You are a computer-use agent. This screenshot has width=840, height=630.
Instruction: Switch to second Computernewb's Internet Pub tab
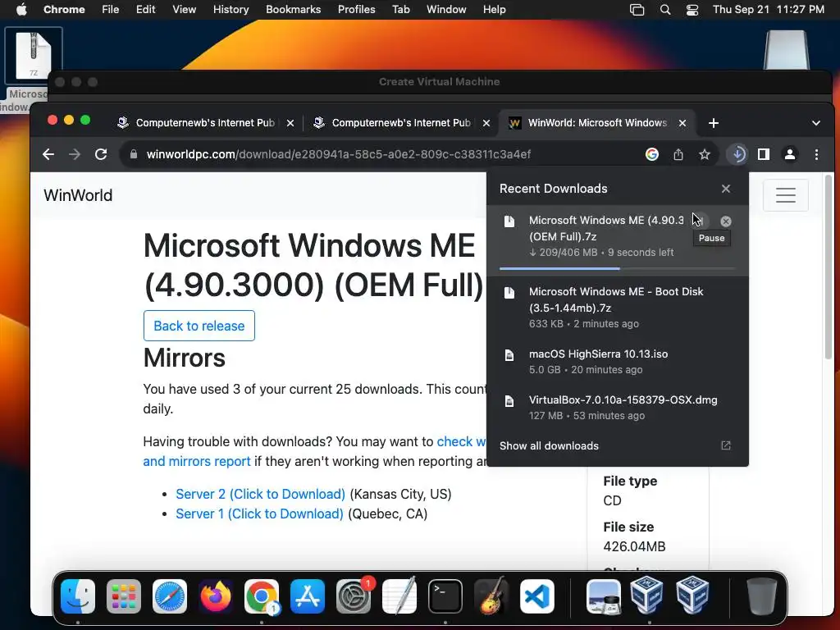tap(401, 123)
